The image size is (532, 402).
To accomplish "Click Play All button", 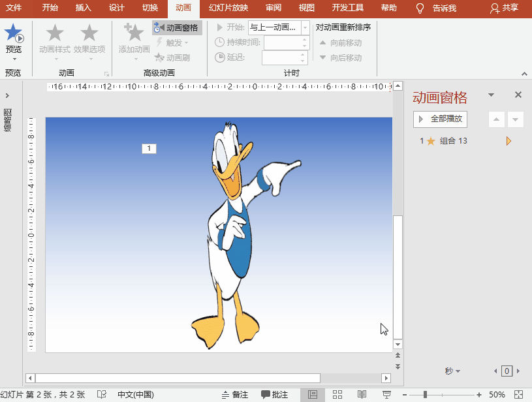I will click(x=440, y=119).
